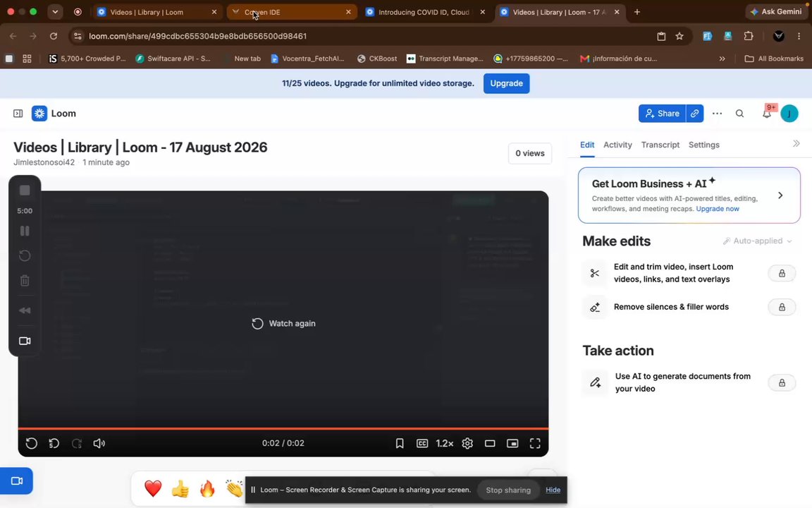This screenshot has height=508, width=812.
Task: Enable picture-in-picture mode
Action: tap(512, 443)
